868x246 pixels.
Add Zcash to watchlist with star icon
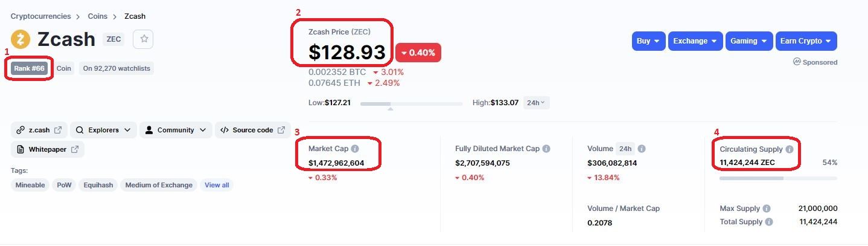click(144, 39)
